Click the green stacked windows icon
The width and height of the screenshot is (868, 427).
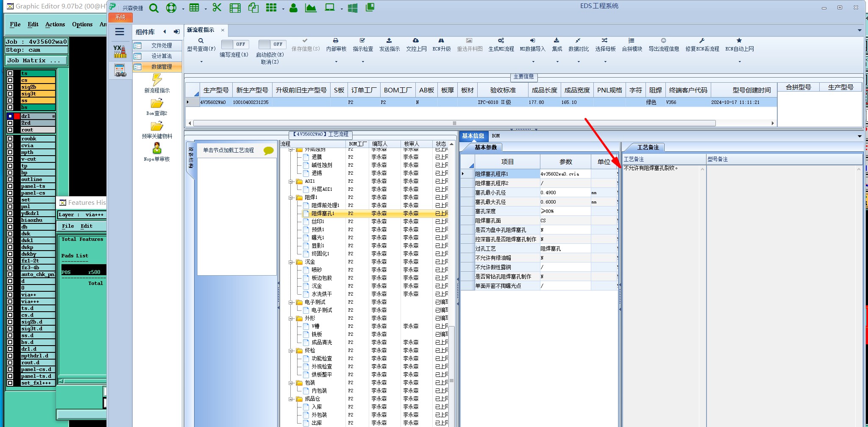[x=370, y=7]
